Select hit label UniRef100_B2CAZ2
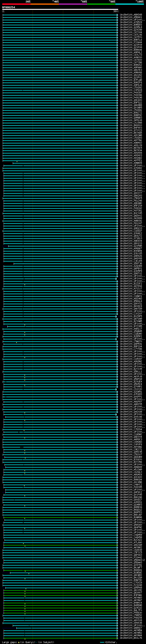This screenshot has height=644, width=146. point(131,540)
